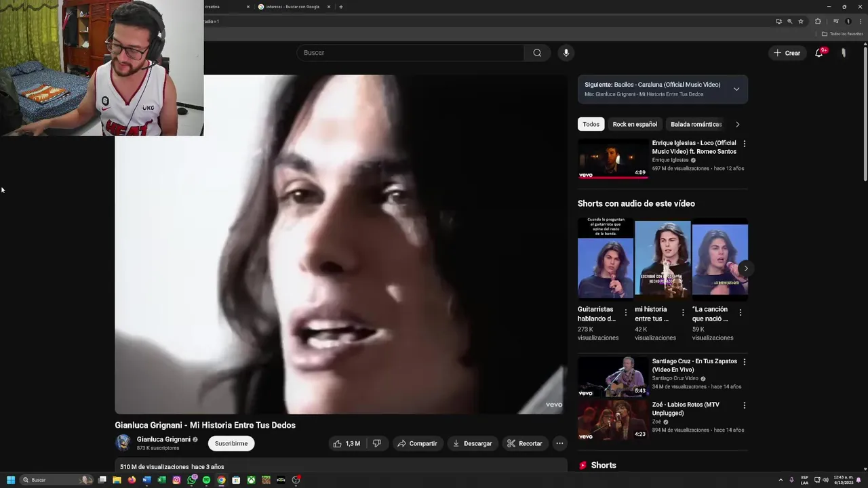Open the YouTube account avatar
Image resolution: width=868 pixels, height=488 pixels.
pyautogui.click(x=844, y=53)
